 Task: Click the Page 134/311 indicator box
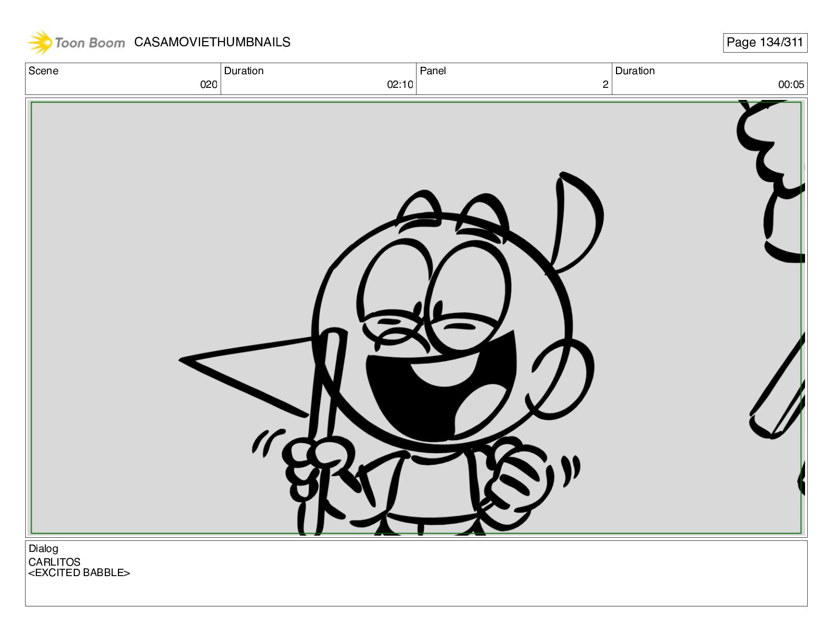click(x=764, y=43)
